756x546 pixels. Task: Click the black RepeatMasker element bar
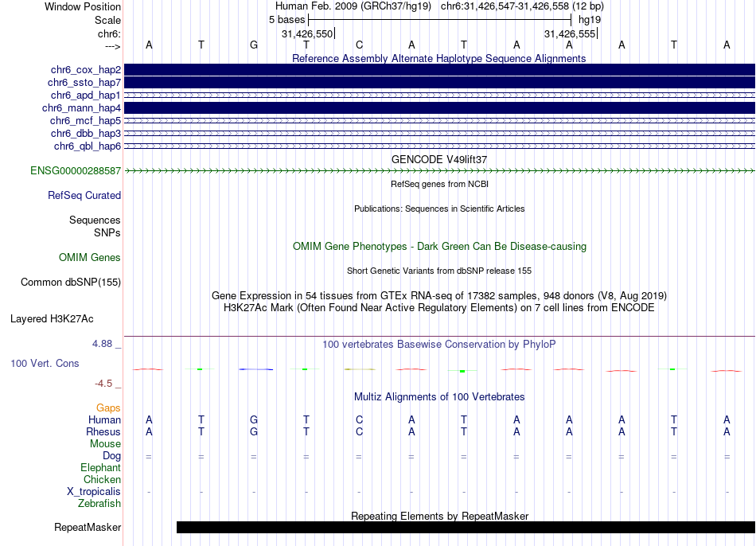click(466, 527)
